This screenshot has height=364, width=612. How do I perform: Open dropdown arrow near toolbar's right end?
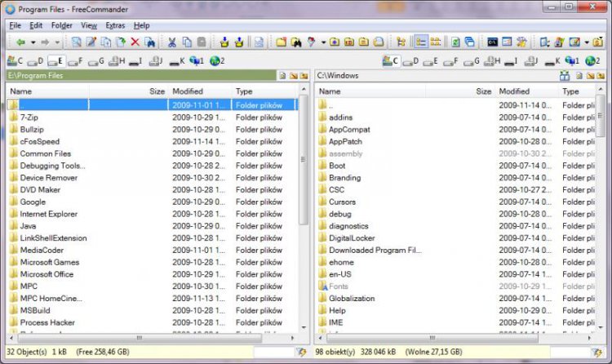click(x=586, y=42)
